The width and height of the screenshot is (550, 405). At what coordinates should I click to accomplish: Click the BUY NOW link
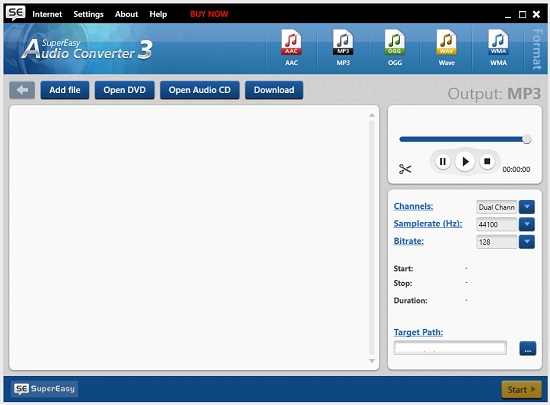209,14
